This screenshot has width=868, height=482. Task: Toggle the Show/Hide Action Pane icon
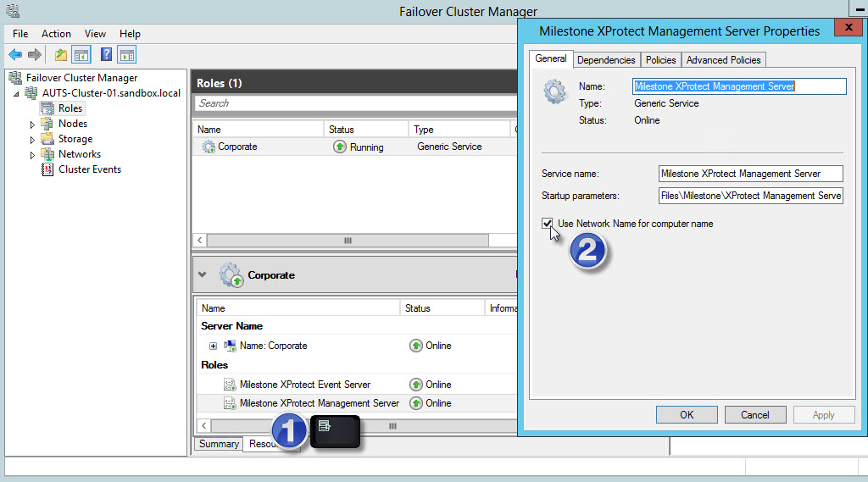[127, 55]
